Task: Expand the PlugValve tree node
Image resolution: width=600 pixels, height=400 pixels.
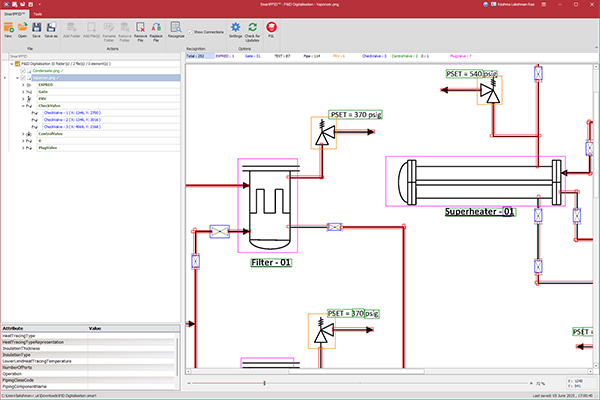Action: click(23, 148)
